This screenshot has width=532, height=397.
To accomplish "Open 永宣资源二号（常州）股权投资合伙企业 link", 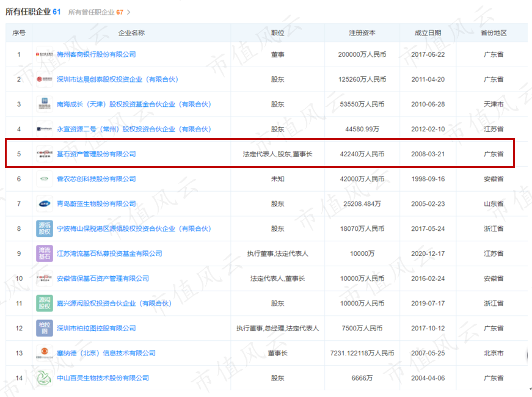I will tap(134, 129).
